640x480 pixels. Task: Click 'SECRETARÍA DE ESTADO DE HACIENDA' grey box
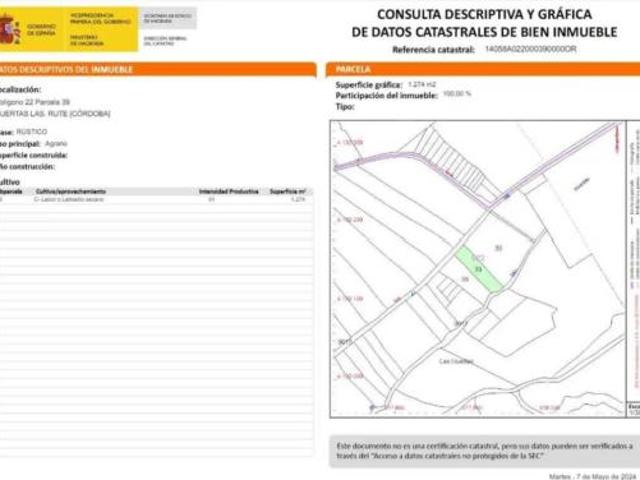(x=167, y=18)
